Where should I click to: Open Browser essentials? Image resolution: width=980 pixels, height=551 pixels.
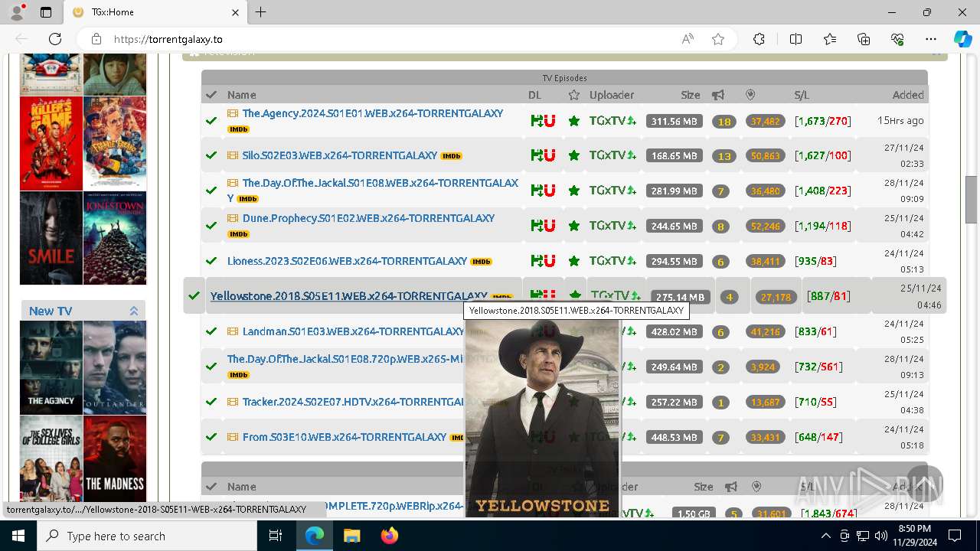click(x=897, y=39)
